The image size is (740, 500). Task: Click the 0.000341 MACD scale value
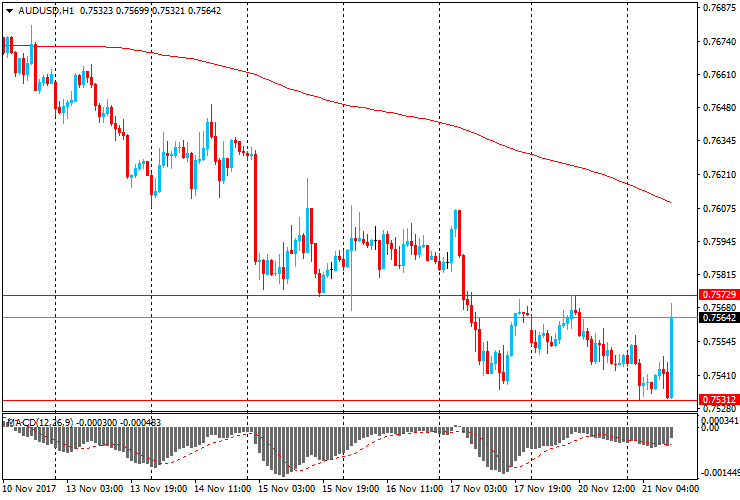click(x=720, y=420)
